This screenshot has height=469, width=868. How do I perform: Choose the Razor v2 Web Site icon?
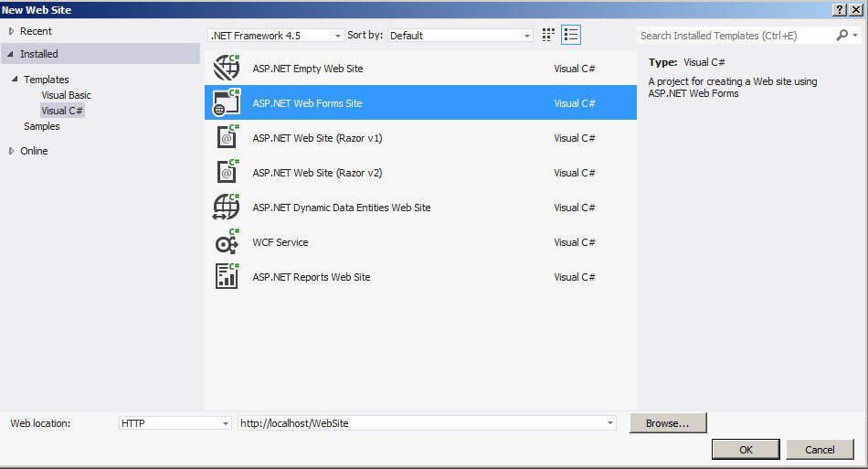[226, 173]
